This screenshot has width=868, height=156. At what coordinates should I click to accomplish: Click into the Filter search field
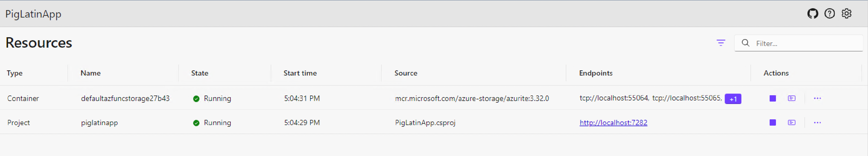pos(799,43)
